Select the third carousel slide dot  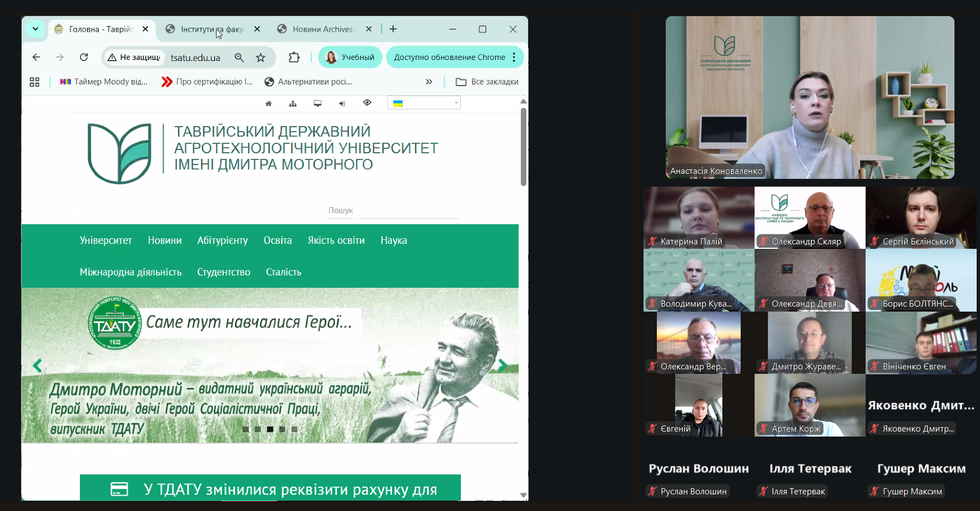click(270, 429)
